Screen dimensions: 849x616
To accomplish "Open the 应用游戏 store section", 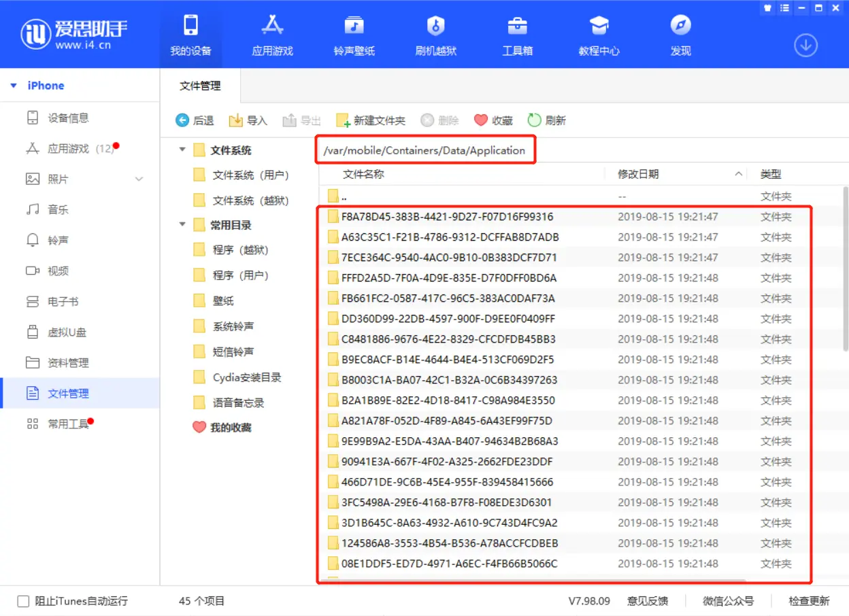I will pyautogui.click(x=272, y=35).
